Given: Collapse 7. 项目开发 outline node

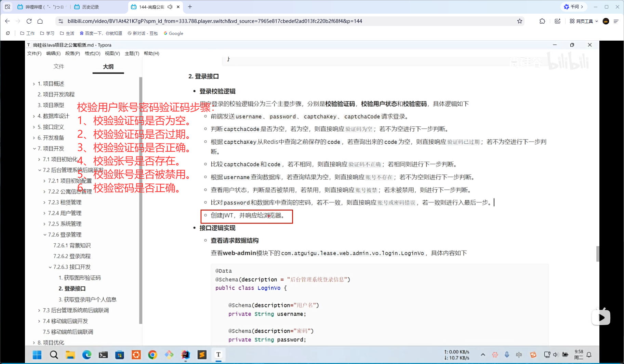Looking at the screenshot, I should coord(34,149).
